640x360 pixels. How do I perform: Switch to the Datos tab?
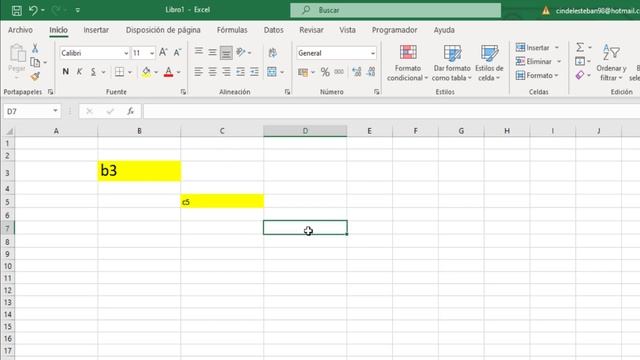click(x=273, y=30)
